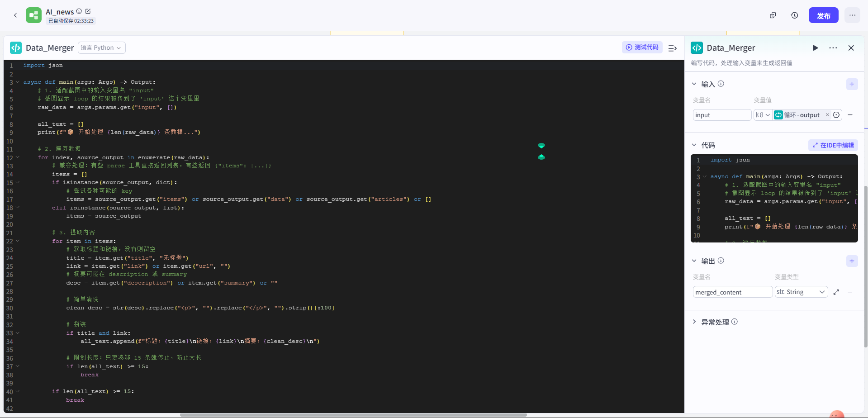
Task: Click the merged_content output name field
Action: (x=733, y=292)
